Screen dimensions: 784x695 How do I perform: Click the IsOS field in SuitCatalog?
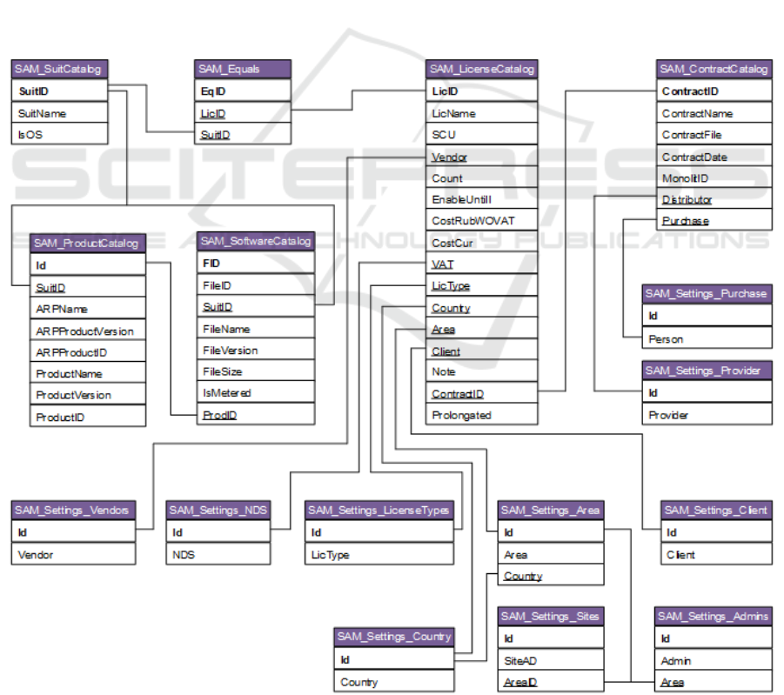60,135
